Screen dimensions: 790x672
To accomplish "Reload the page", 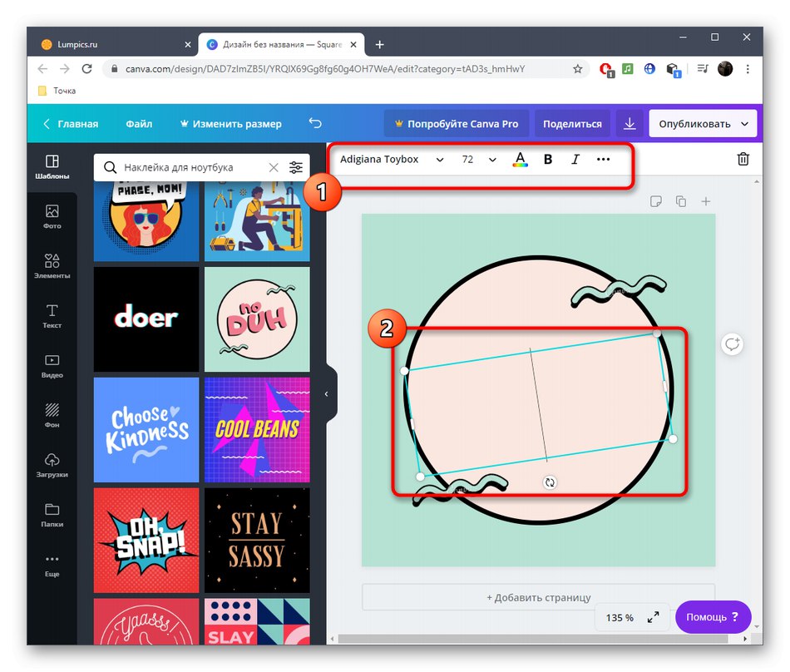I will point(86,69).
